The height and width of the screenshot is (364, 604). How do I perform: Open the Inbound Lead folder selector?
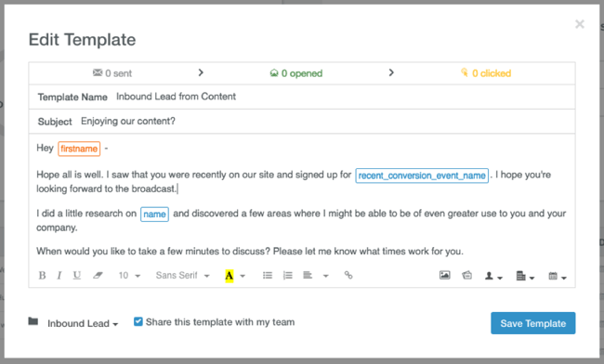[83, 323]
